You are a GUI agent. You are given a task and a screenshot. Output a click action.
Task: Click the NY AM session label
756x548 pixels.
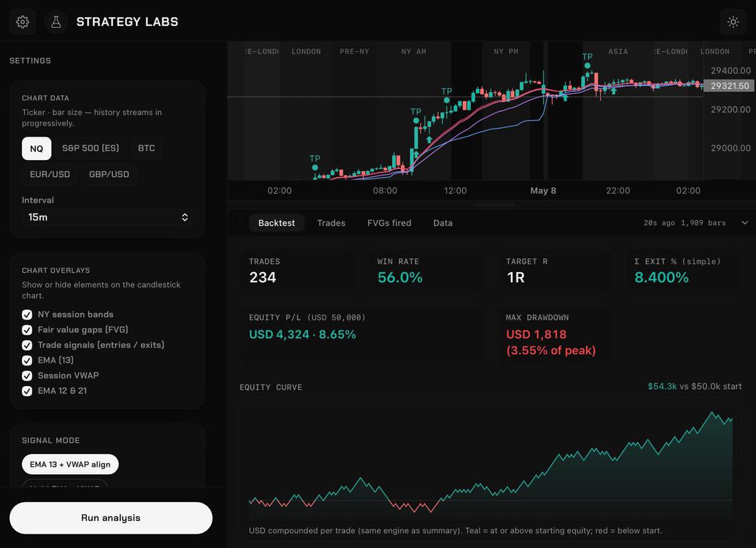pyautogui.click(x=414, y=52)
